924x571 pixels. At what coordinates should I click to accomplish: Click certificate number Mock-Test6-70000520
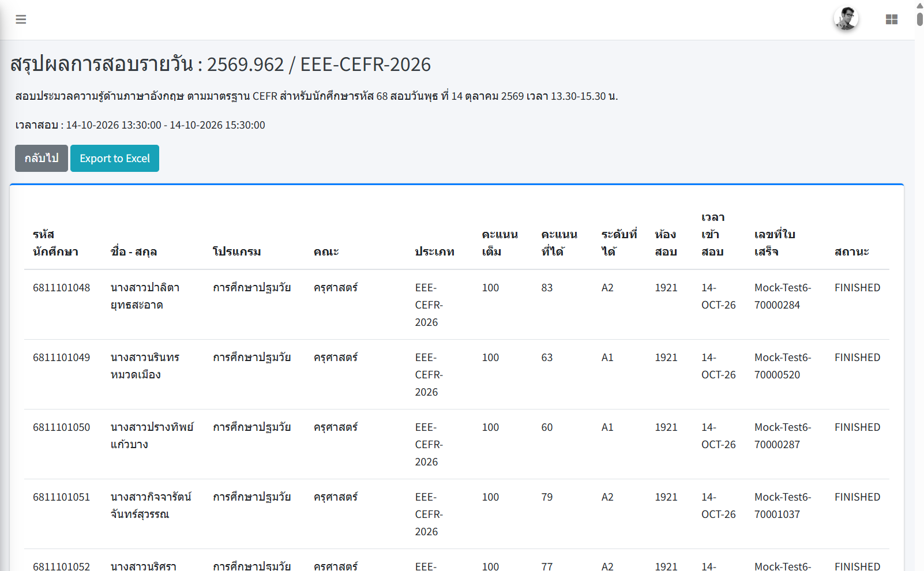point(783,366)
